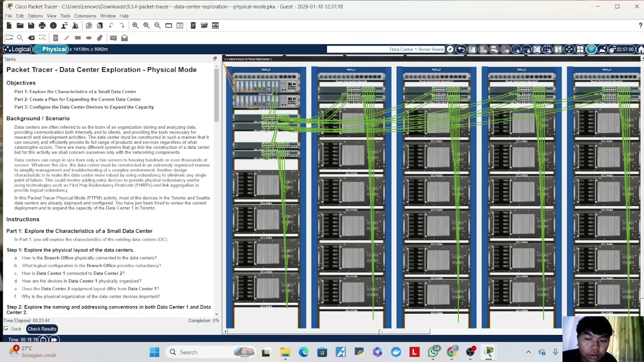This screenshot has height=362, width=644.
Task: Go back one level in physical view
Action: click(461, 49)
